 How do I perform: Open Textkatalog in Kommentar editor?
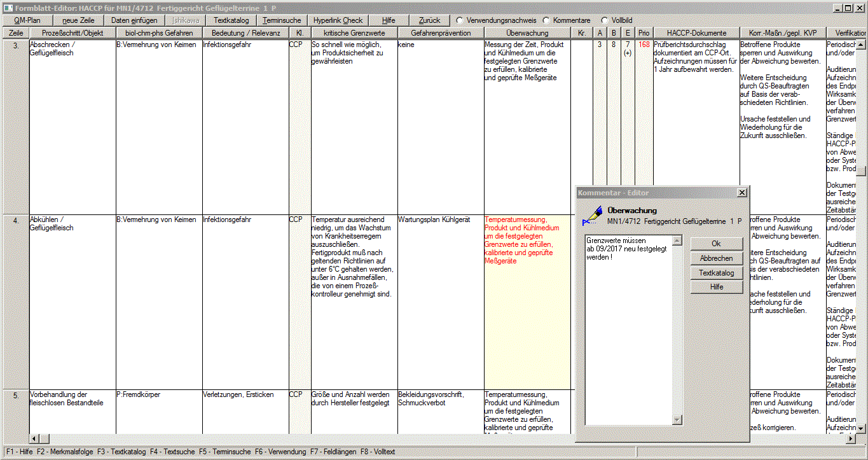click(x=717, y=273)
